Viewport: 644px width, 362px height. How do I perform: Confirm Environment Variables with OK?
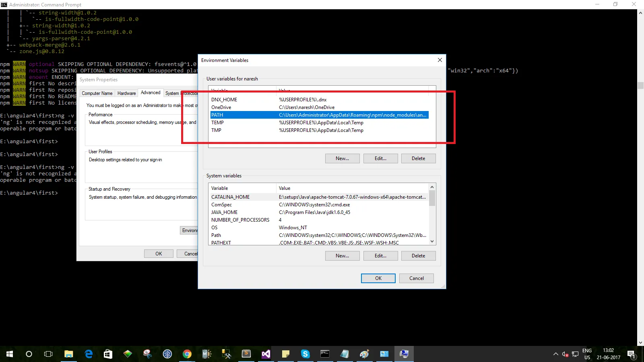coord(378,278)
